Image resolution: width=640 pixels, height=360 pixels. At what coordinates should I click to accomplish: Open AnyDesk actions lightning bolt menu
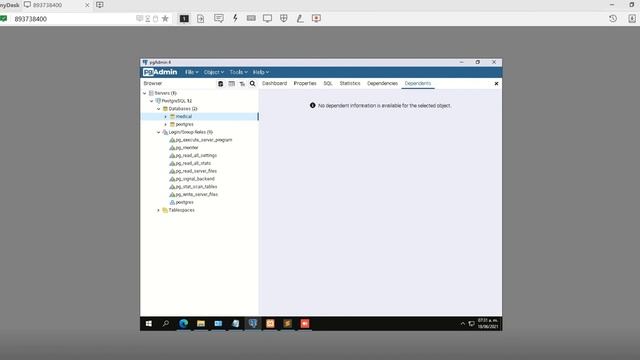235,18
